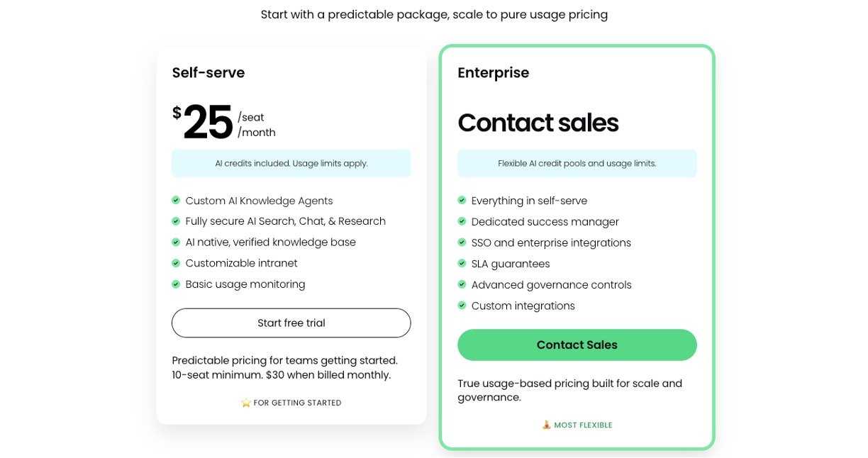Click the checkmark next to Customizable intranet
Screen dimensions: 868x458
click(x=176, y=263)
